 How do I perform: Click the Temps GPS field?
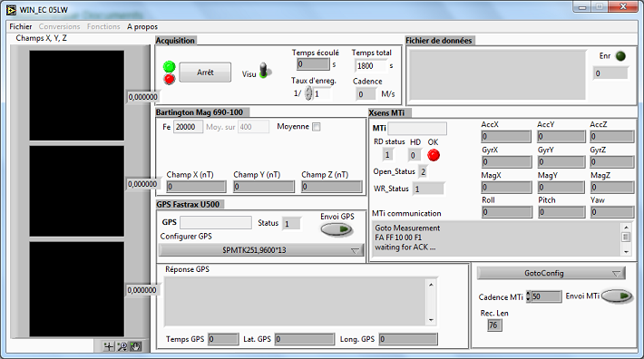point(223,339)
